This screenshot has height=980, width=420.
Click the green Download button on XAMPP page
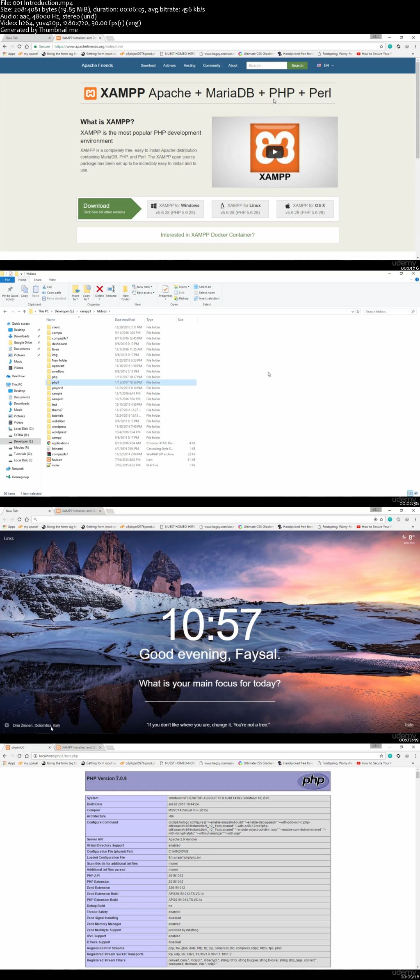tap(110, 209)
